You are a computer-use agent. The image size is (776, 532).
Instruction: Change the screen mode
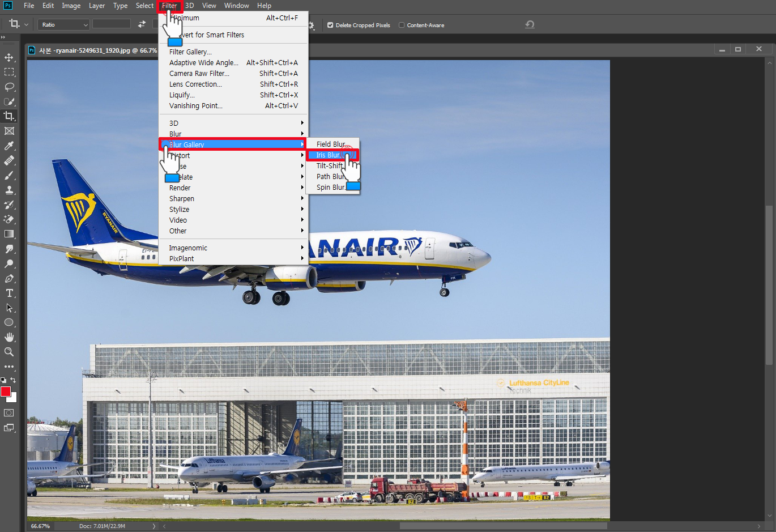[9, 428]
